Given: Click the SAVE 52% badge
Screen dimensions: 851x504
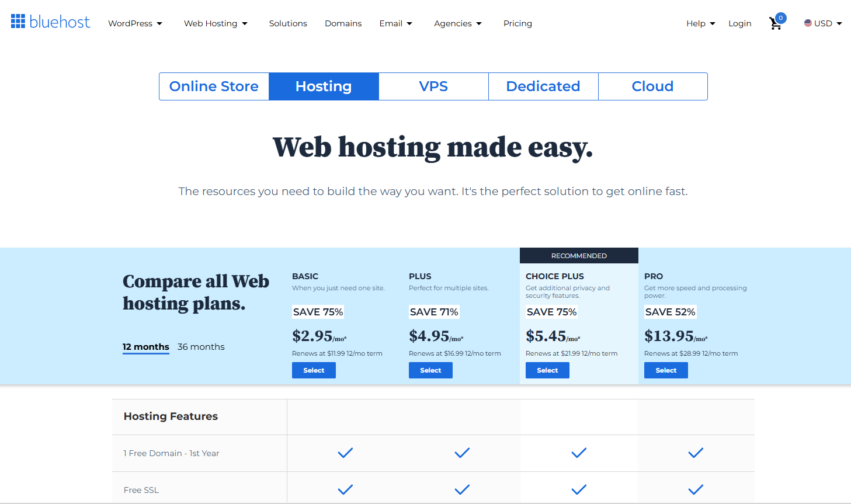Looking at the screenshot, I should pos(670,312).
